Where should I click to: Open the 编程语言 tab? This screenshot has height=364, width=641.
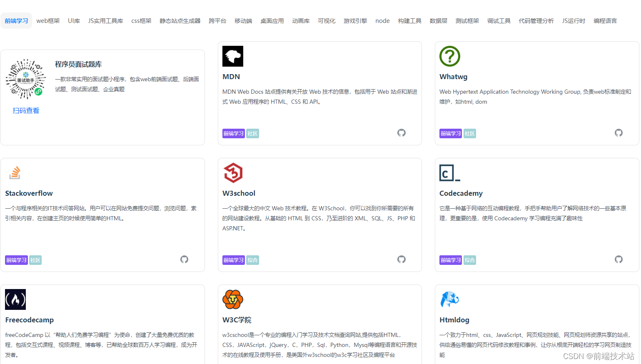coord(605,21)
